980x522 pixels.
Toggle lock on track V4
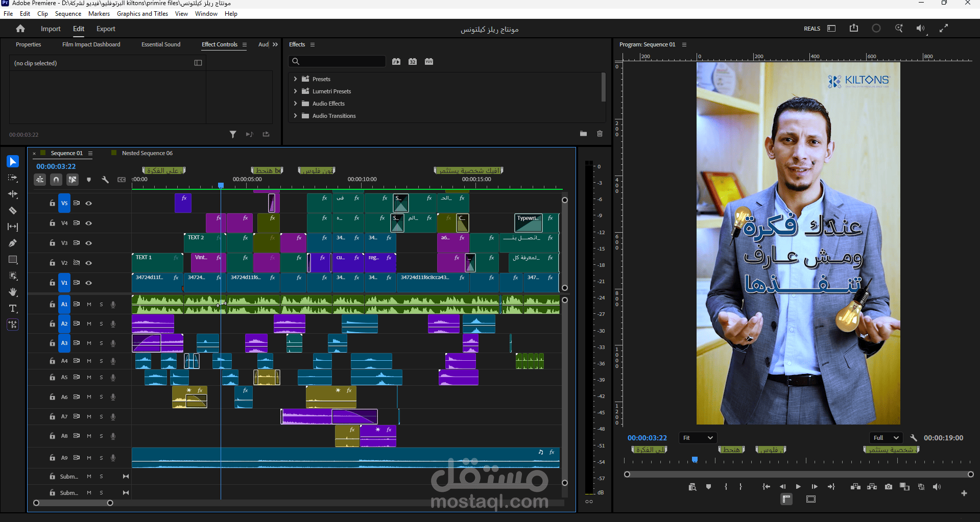click(x=52, y=223)
